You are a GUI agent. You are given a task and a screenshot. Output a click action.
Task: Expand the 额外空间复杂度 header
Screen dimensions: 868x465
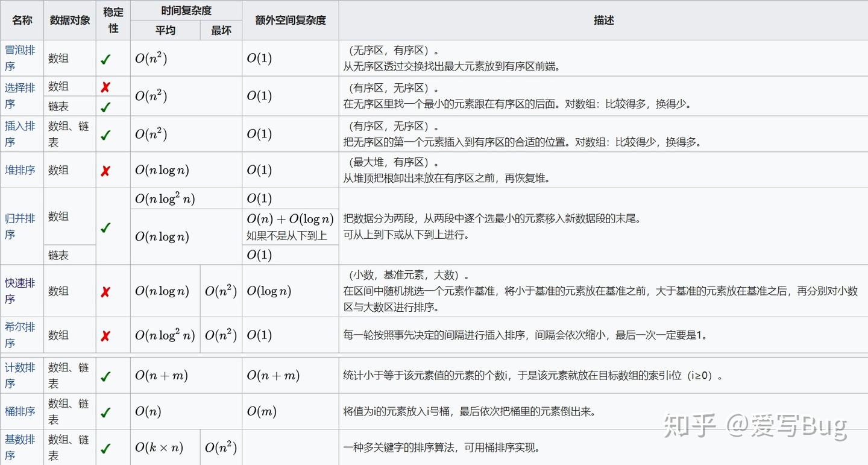coord(291,20)
